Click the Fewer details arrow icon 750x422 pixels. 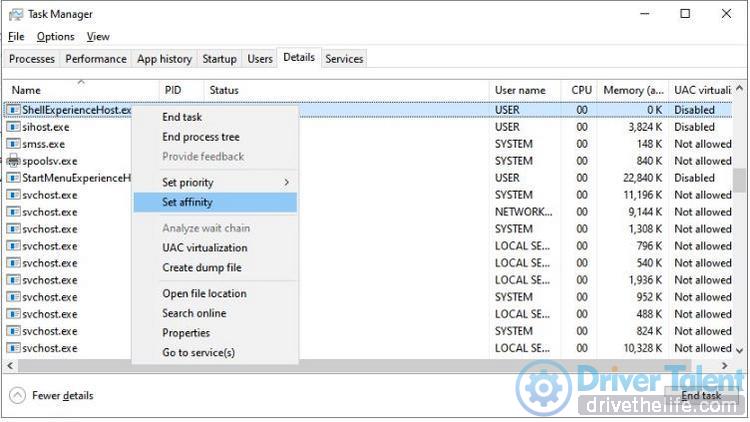tap(16, 395)
